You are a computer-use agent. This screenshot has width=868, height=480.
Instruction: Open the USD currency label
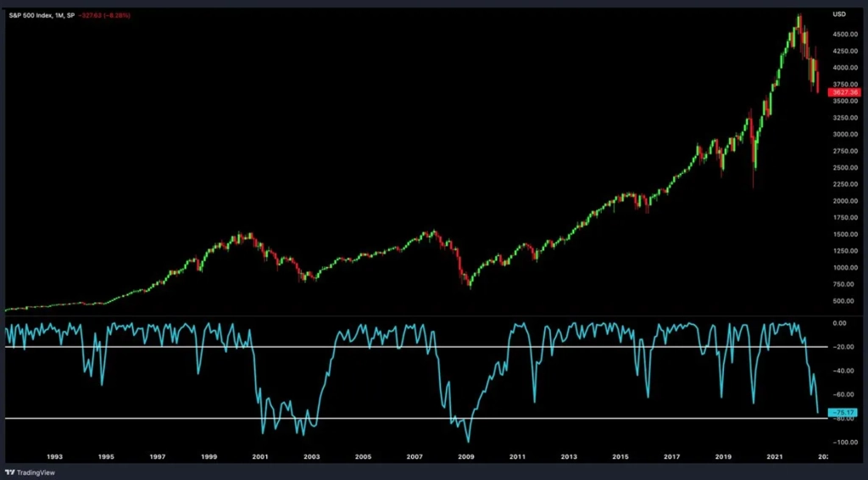coord(839,14)
